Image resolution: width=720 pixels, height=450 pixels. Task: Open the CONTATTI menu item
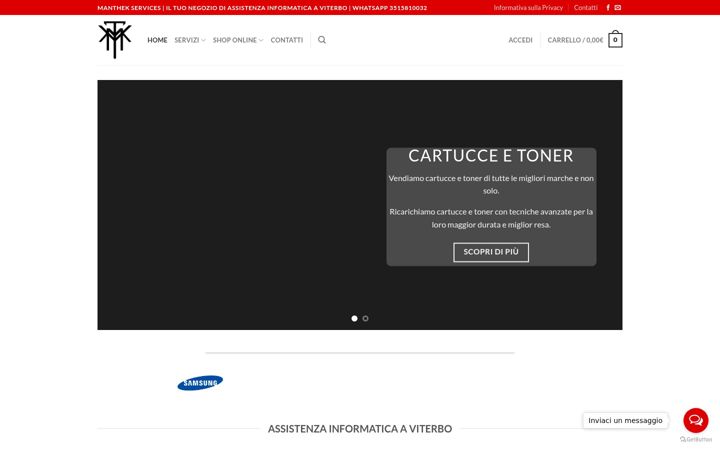click(287, 40)
